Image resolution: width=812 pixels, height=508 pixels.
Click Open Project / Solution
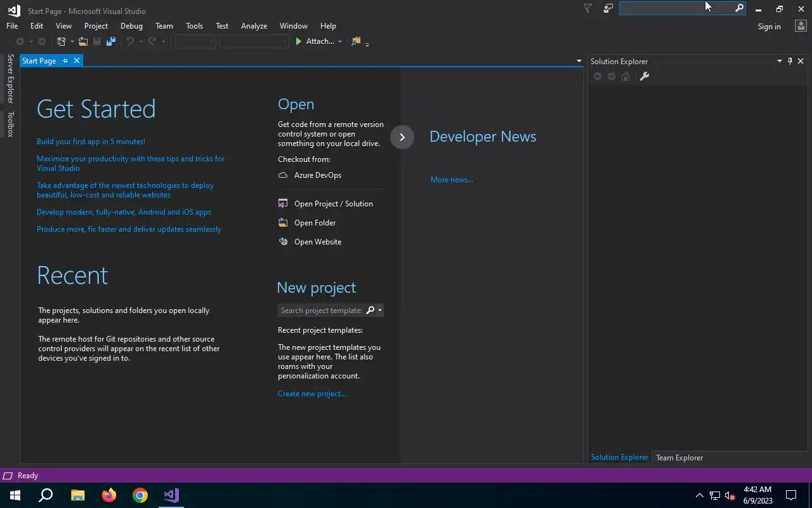(334, 204)
